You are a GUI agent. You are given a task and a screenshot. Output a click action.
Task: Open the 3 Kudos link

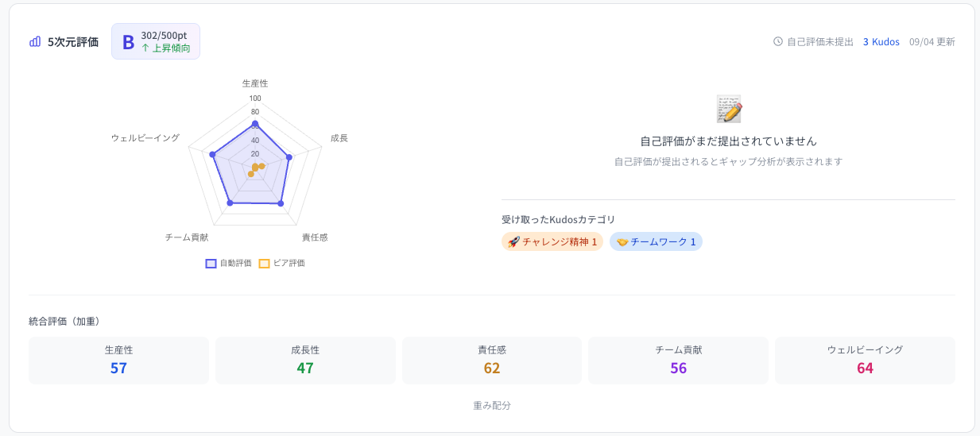(x=881, y=41)
